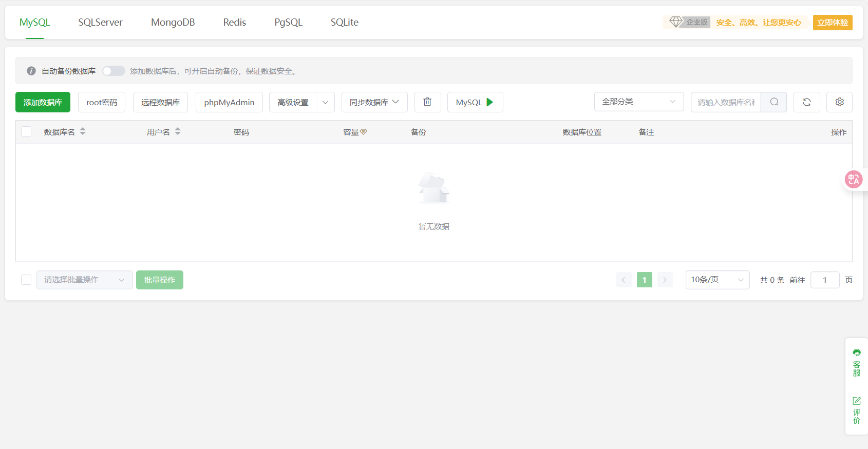
Task: Open the 10条/页 page size dropdown
Action: (x=717, y=280)
